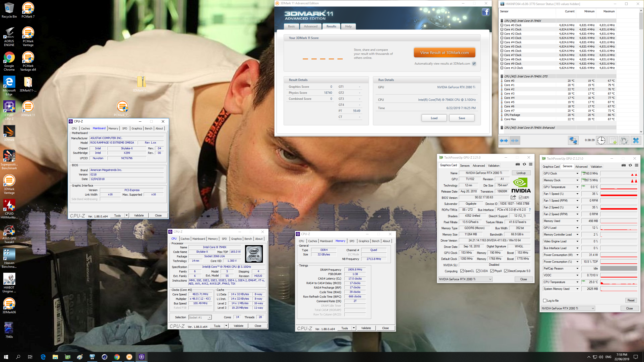The width and height of the screenshot is (644, 362).
Task: Switch to Validation tab in GPU-Z left window
Action: pyautogui.click(x=494, y=166)
